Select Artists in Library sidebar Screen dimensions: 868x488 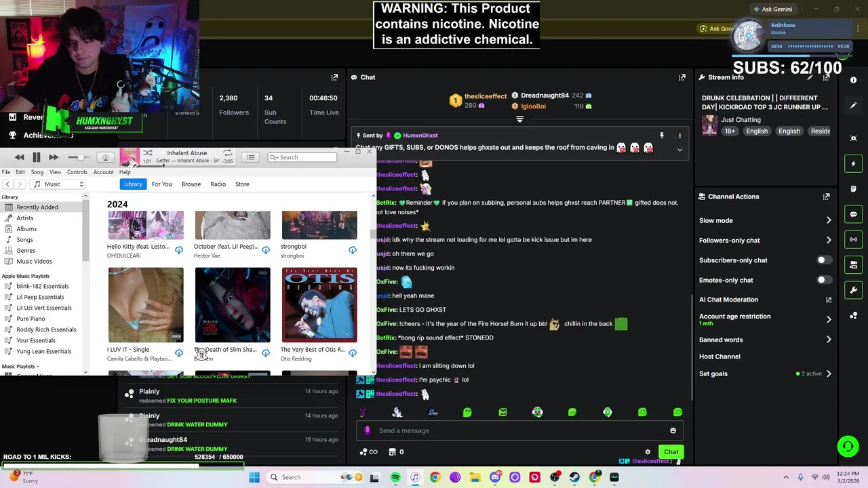click(25, 218)
